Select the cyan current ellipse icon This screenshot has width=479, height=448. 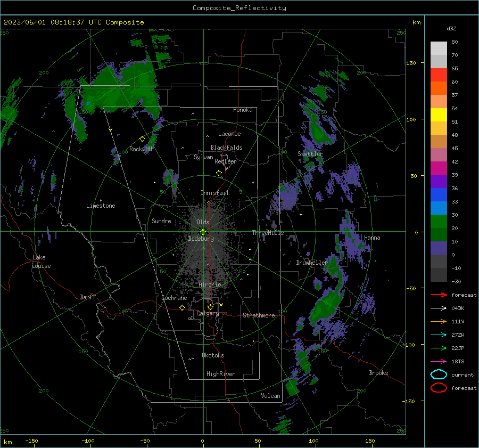439,374
